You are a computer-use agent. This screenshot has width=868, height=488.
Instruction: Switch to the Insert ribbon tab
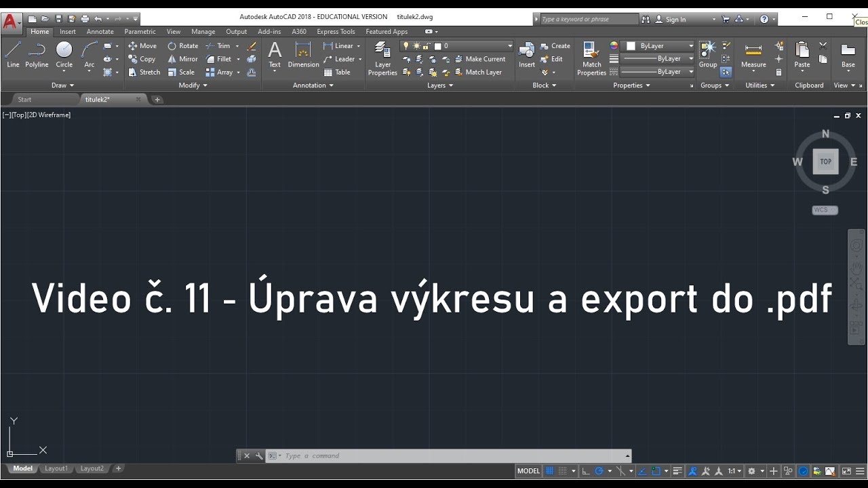click(x=68, y=32)
